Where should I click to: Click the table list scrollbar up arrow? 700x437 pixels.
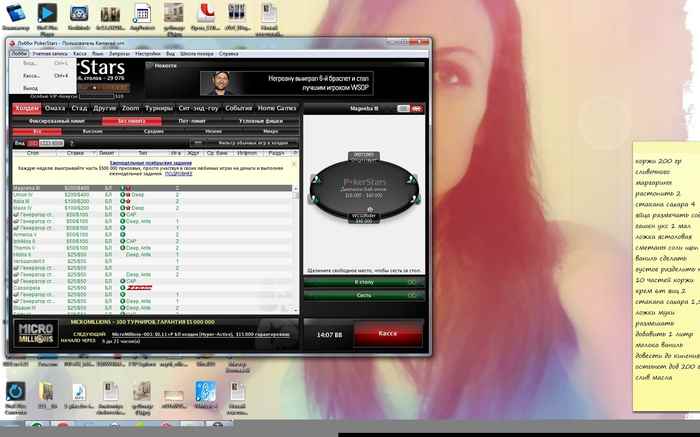(x=295, y=189)
